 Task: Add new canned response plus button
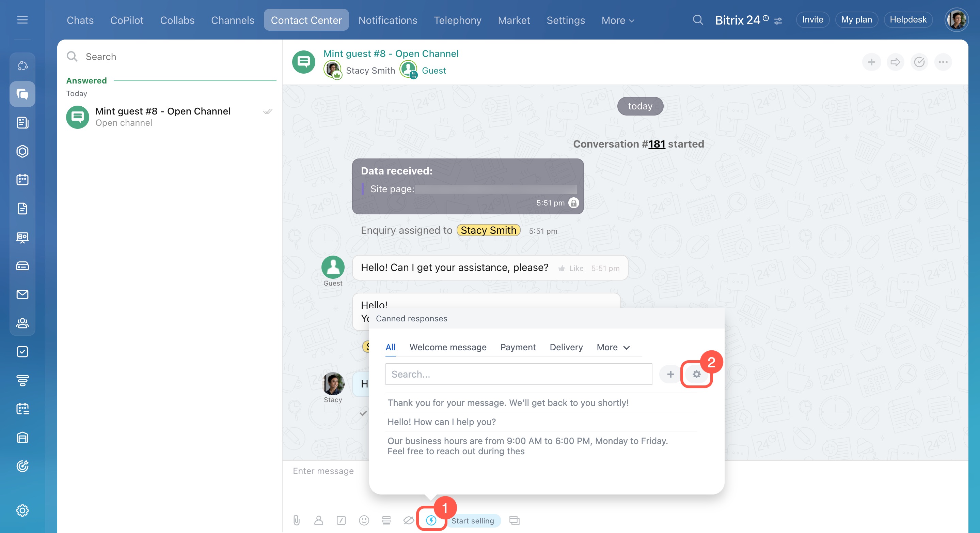tap(670, 374)
